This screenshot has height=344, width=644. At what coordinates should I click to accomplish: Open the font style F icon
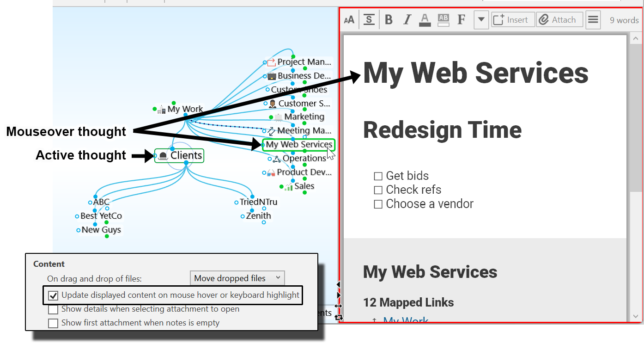[x=461, y=20]
